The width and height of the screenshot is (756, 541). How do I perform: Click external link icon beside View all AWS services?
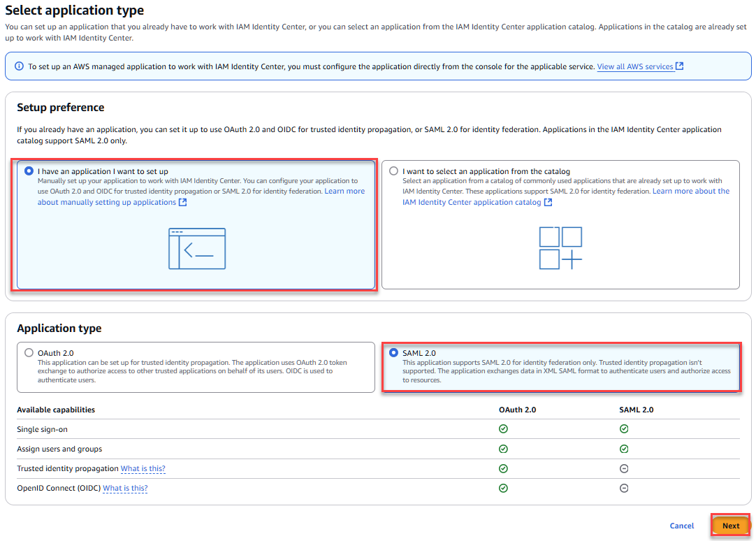coord(679,66)
